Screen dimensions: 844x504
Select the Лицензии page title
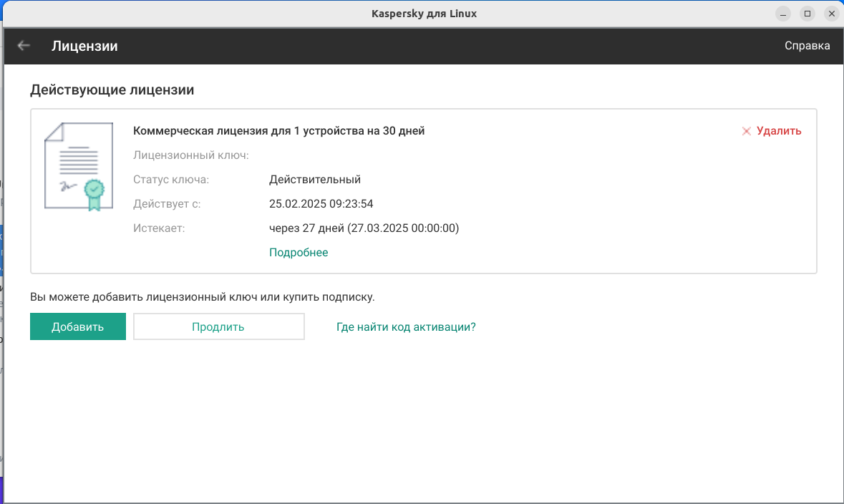(84, 46)
